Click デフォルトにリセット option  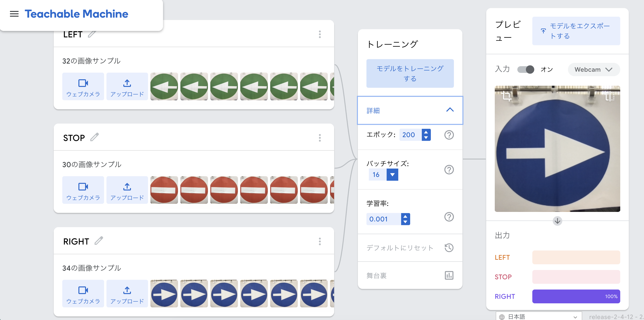click(410, 248)
